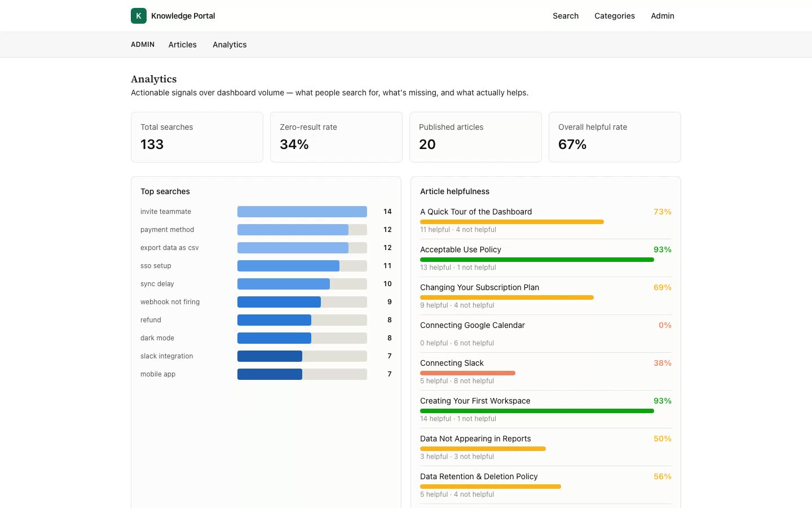
Task: Click the Changing Your Subscription Plan bar
Action: [507, 297]
